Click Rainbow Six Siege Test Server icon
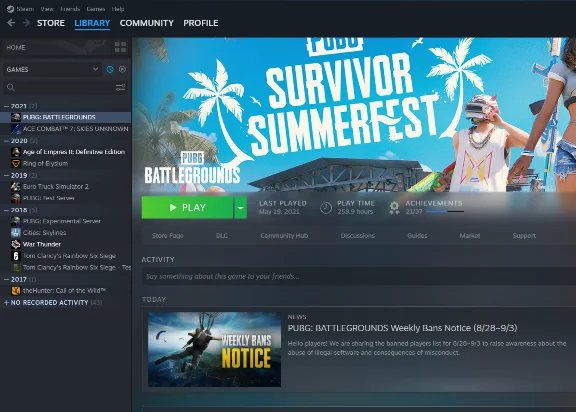Viewport: 576px width, 412px height. [16, 267]
